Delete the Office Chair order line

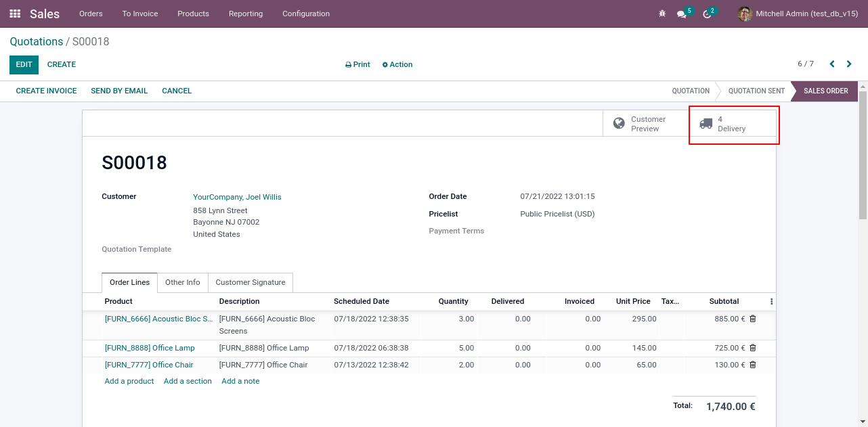click(x=753, y=365)
